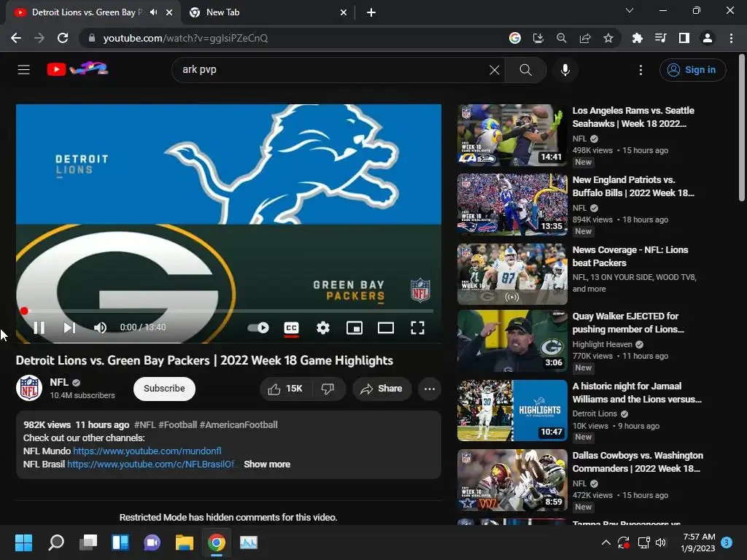Viewport: 747px width, 560px height.
Task: Pause the video
Action: pyautogui.click(x=39, y=327)
